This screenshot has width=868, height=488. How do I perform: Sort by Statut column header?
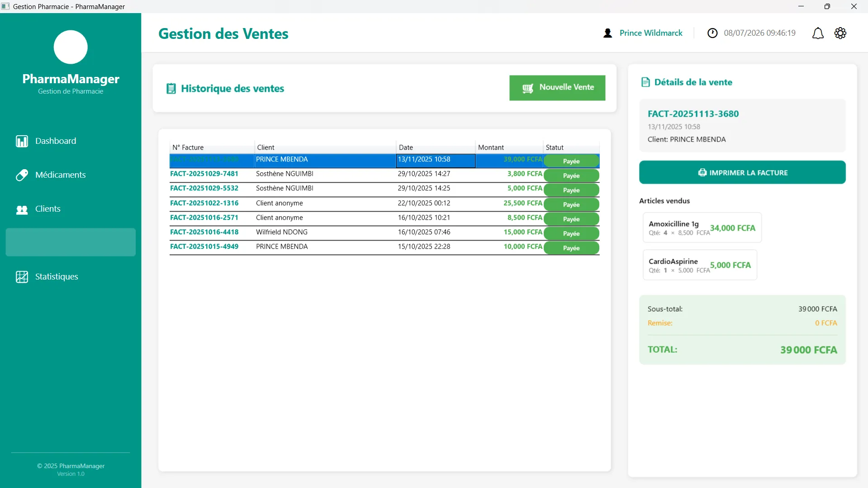pos(571,147)
